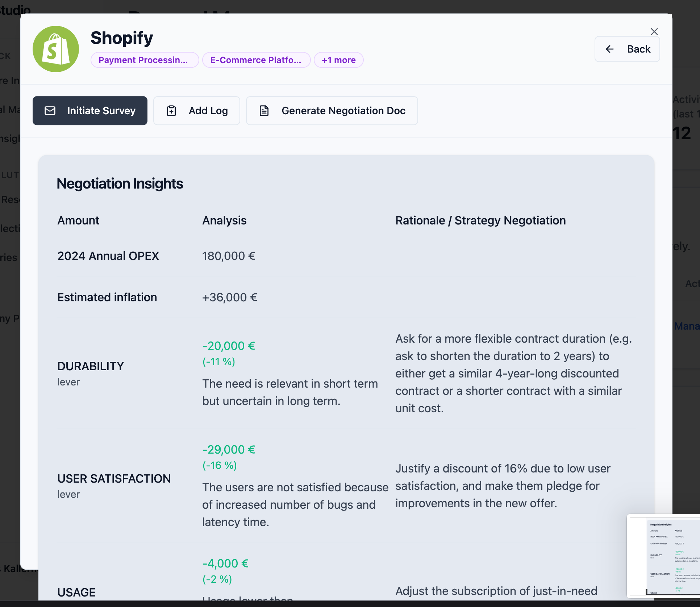Click the (-16 %) percentage
This screenshot has height=607, width=700.
(220, 465)
